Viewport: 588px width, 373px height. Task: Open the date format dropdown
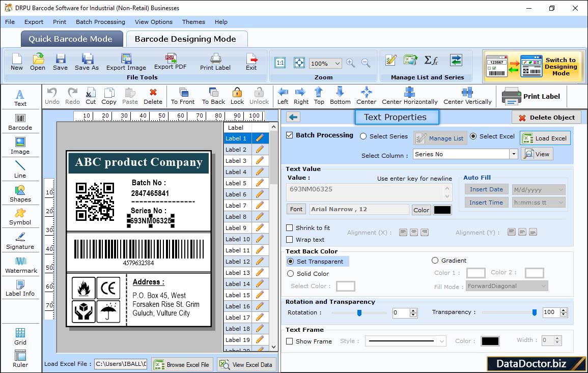[x=561, y=190]
